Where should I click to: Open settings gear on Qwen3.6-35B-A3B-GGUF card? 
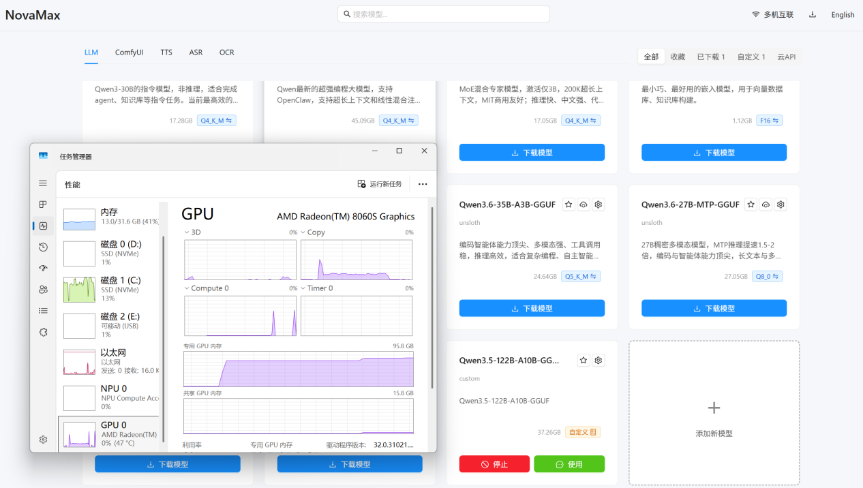[598, 205]
